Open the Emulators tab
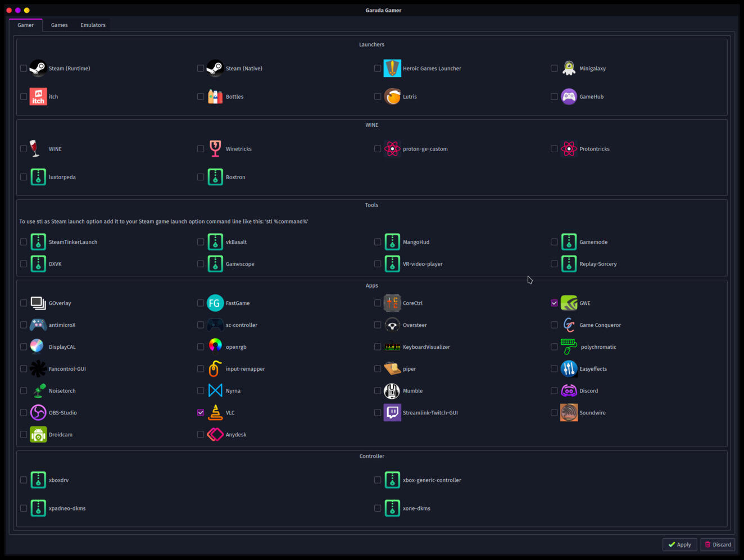Image resolution: width=744 pixels, height=560 pixels. point(93,25)
